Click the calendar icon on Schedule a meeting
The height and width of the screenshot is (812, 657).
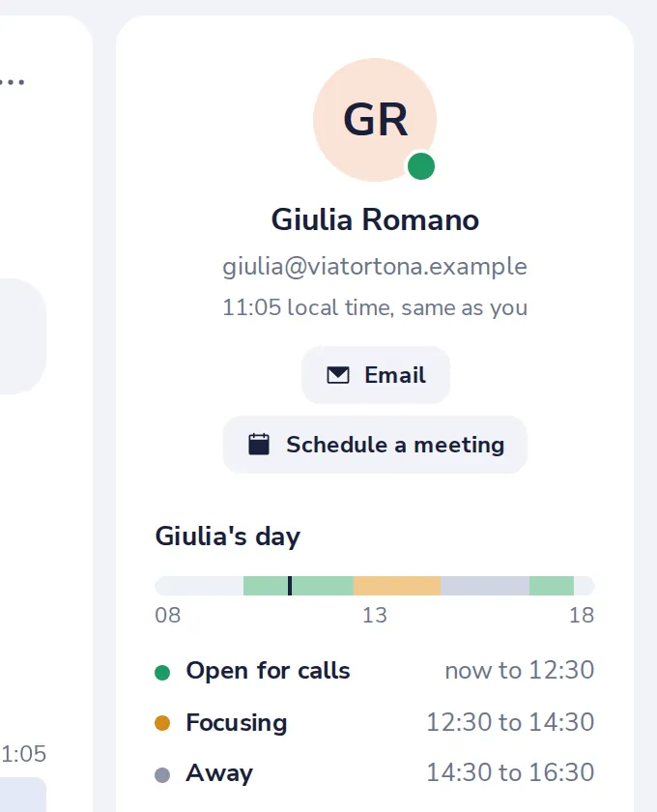[259, 445]
